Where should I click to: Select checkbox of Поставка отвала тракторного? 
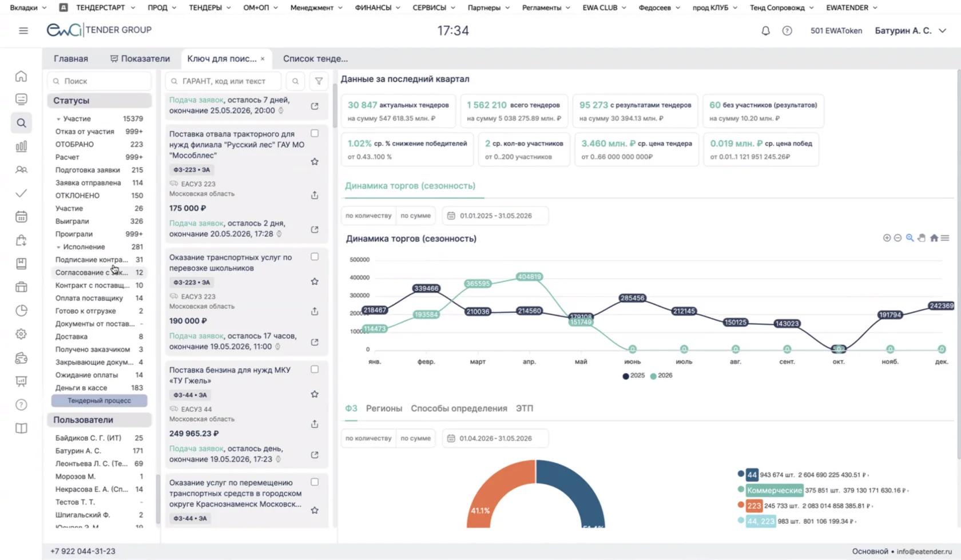pos(315,133)
